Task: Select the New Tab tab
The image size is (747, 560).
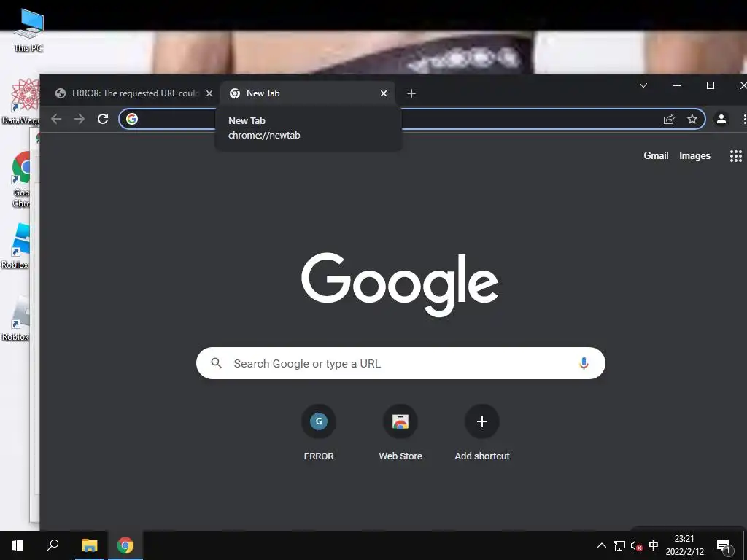Action: [308, 93]
